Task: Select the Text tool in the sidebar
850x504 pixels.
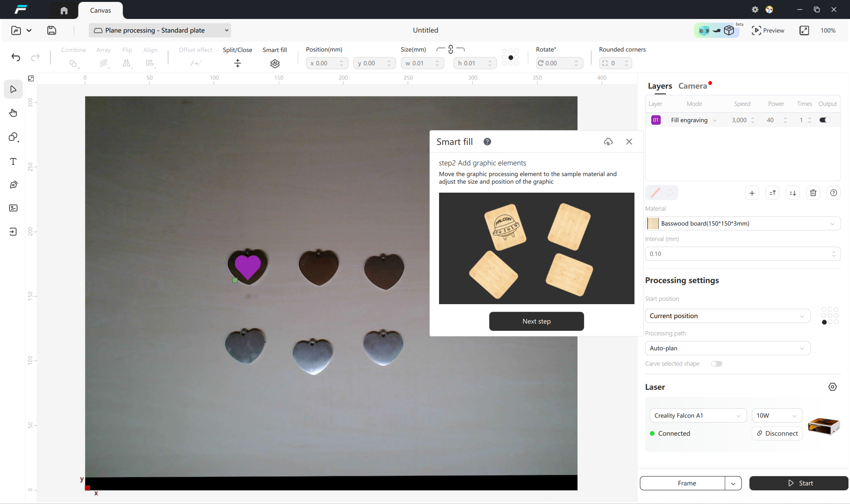Action: coord(13,162)
